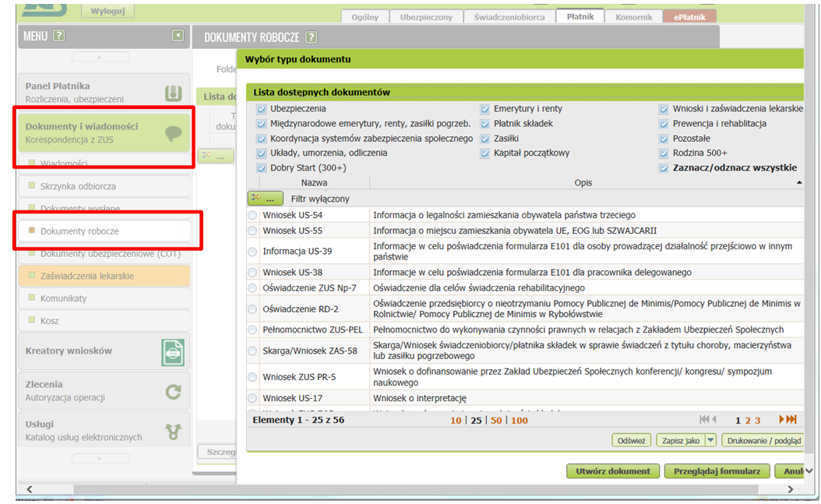Show 50 elements per page

tap(496, 421)
